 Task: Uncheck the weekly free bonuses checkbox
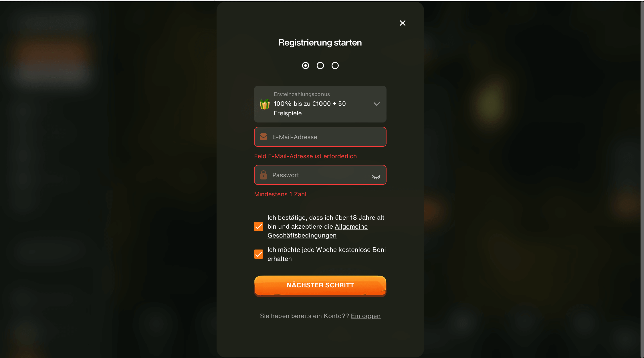pos(259,254)
